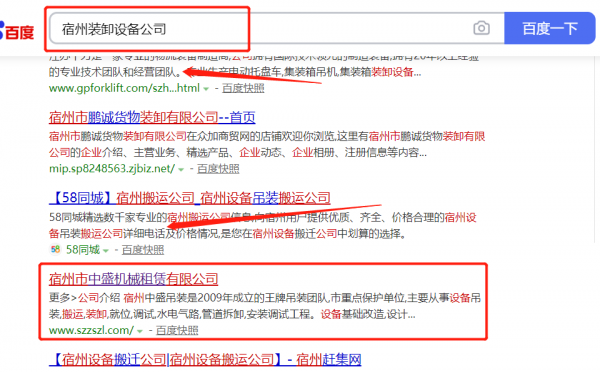This screenshot has width=600, height=372.
Task: Expand the dropdown arrow beside 58同城 source
Action: point(106,250)
